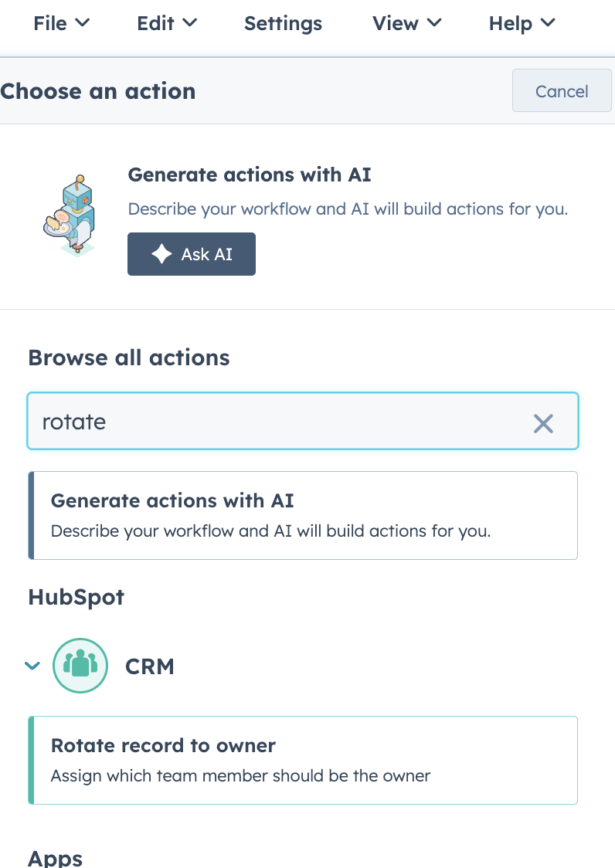Click inside the action search field
The height and width of the screenshot is (868, 615).
click(232, 422)
